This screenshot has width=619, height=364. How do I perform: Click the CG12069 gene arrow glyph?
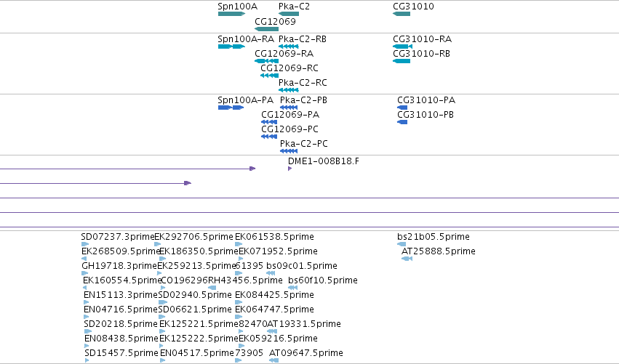tap(266, 29)
